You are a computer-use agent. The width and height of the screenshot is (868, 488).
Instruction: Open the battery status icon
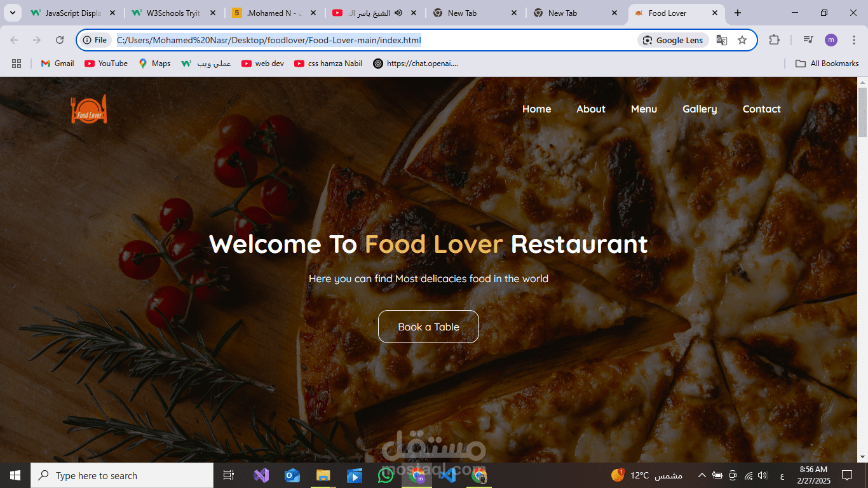(x=717, y=475)
